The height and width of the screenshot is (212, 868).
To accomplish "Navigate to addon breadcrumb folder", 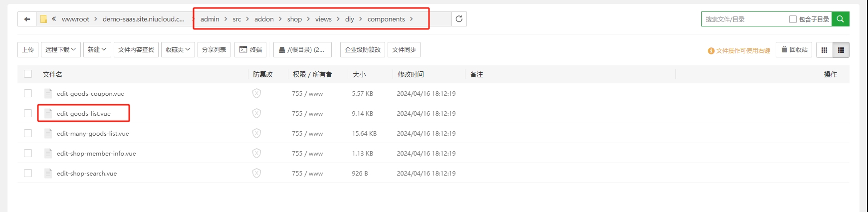I will pyautogui.click(x=264, y=19).
